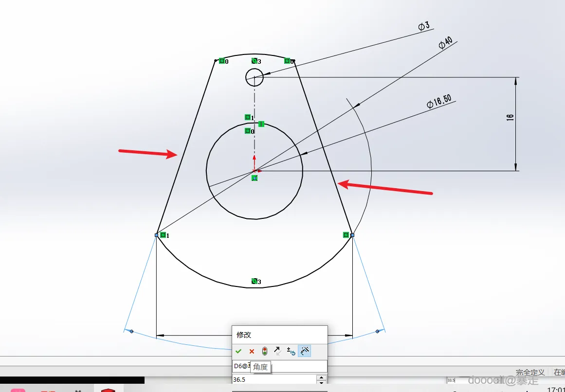The width and height of the screenshot is (565, 392).
Task: Cancel the modify dialog with red X
Action: pos(252,351)
